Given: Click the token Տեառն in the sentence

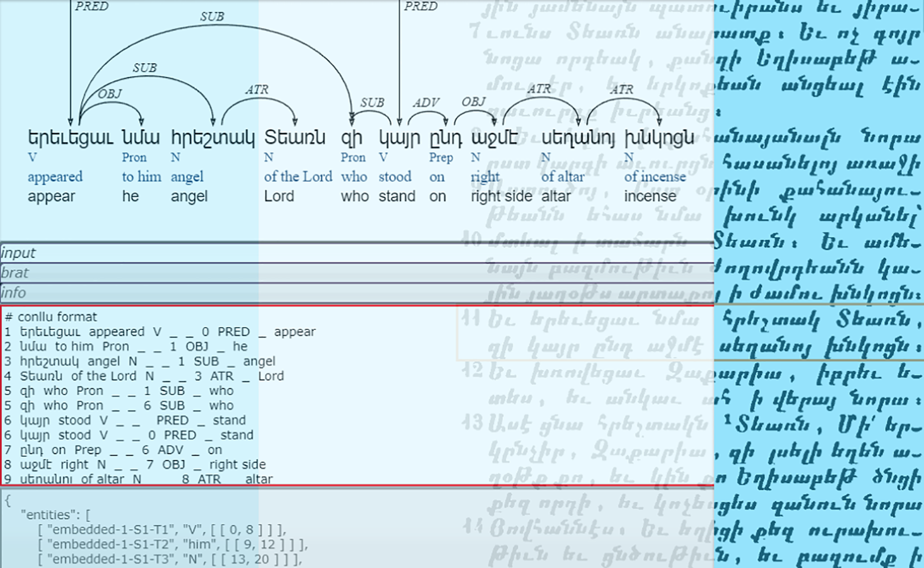Looking at the screenshot, I should [x=295, y=137].
